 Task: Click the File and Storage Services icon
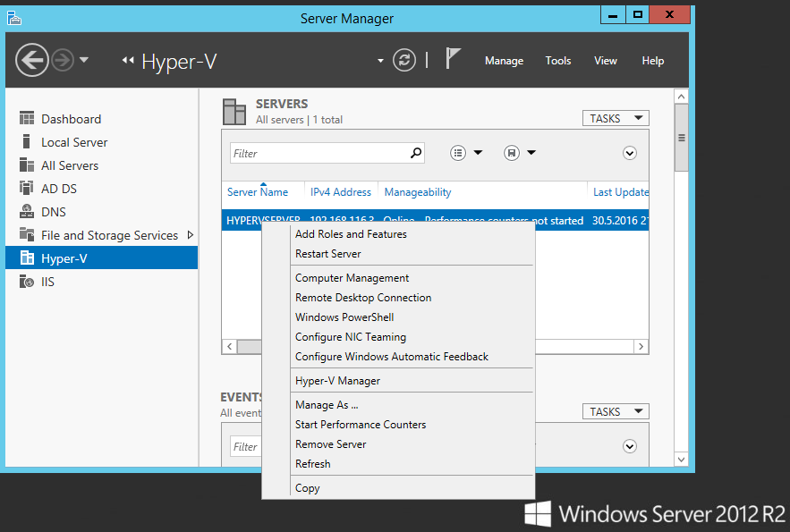[27, 234]
